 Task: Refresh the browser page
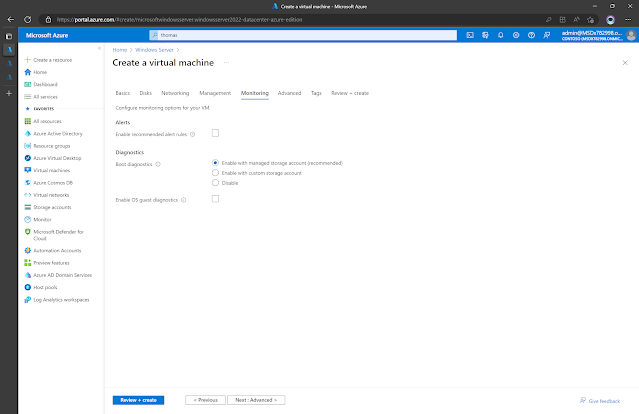(x=28, y=20)
